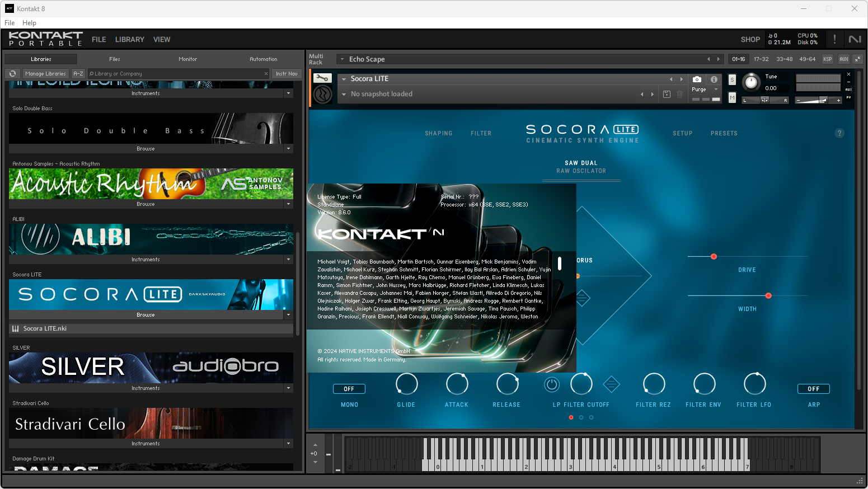
Task: Go to previous multi with Echo Scape arrow
Action: (709, 59)
